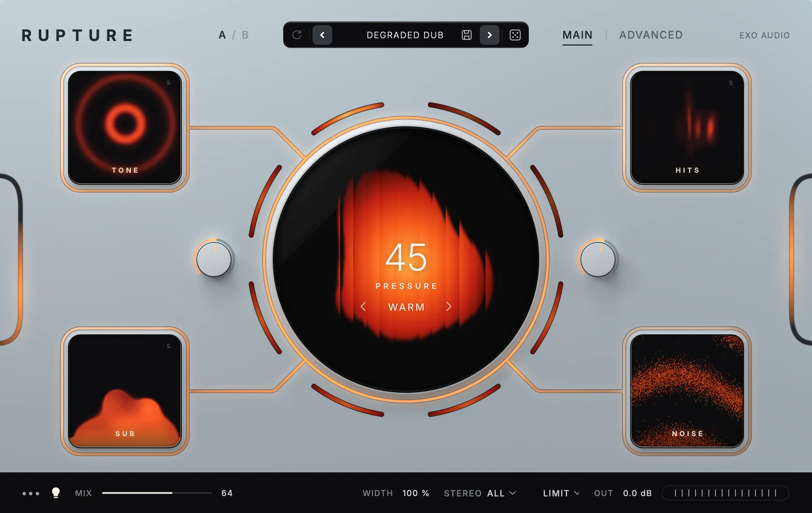Click the EXO AUDIO brand link
Screen dimensions: 812x513
pos(764,35)
